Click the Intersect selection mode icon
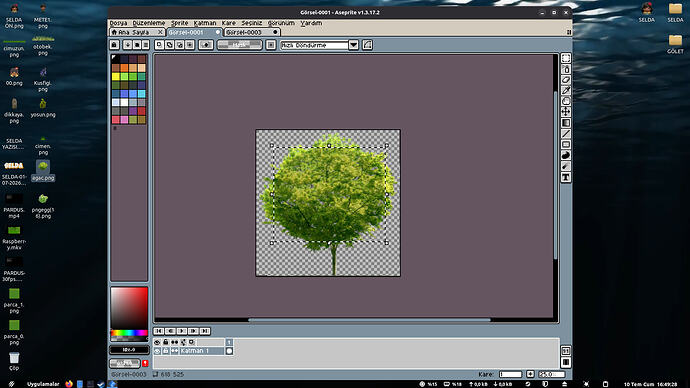Image resolution: width=690 pixels, height=388 pixels. pyautogui.click(x=190, y=45)
